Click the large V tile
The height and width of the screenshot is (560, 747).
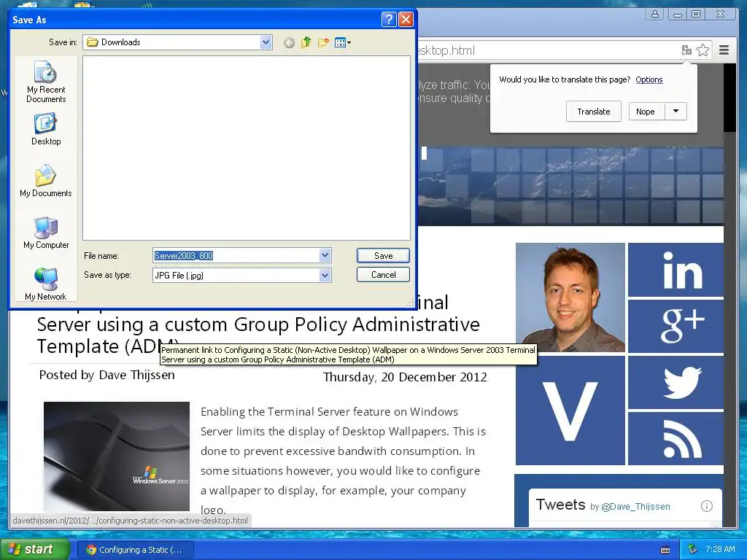point(570,411)
